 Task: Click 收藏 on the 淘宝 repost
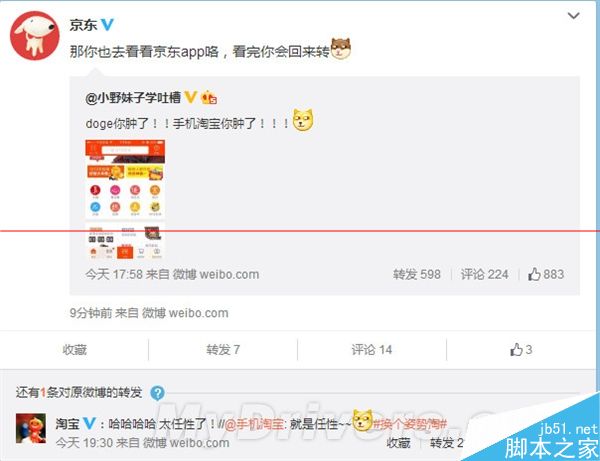coord(398,443)
